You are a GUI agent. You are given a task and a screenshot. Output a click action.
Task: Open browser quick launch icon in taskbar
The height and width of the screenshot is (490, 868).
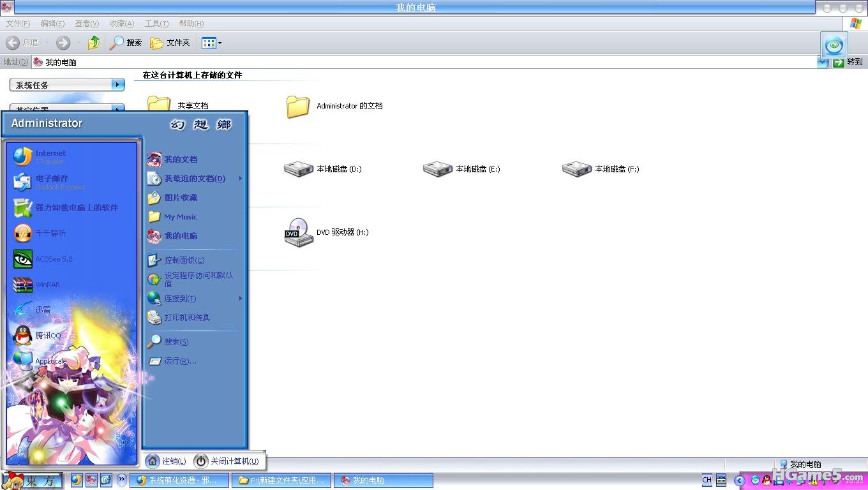[x=77, y=480]
